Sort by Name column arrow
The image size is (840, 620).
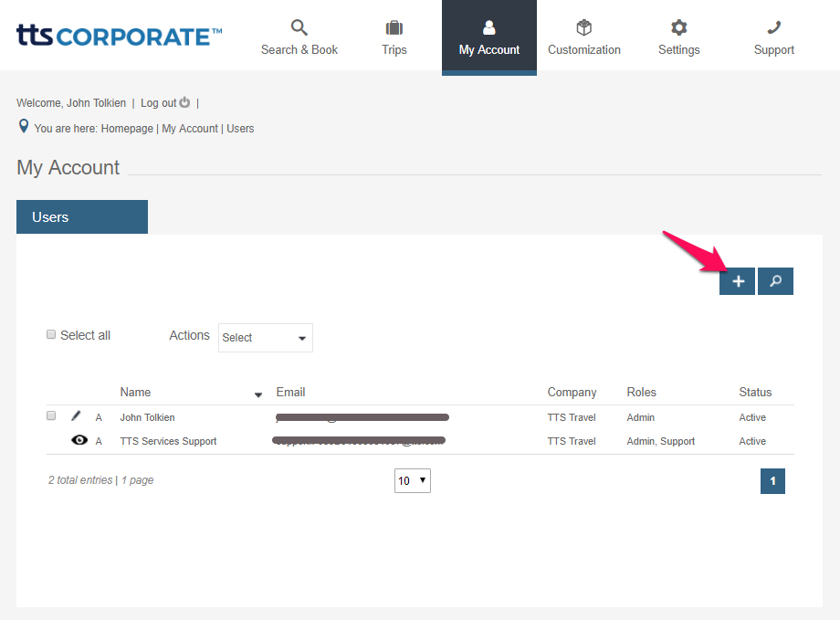[257, 394]
